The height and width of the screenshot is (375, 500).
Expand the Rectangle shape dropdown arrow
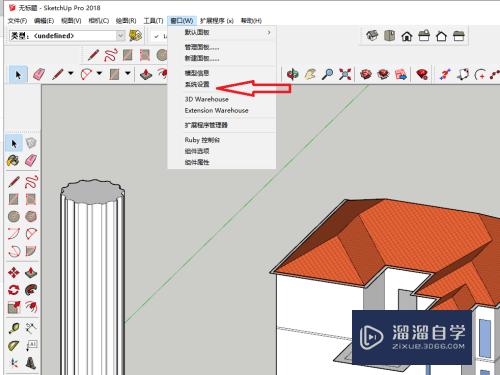[x=128, y=73]
